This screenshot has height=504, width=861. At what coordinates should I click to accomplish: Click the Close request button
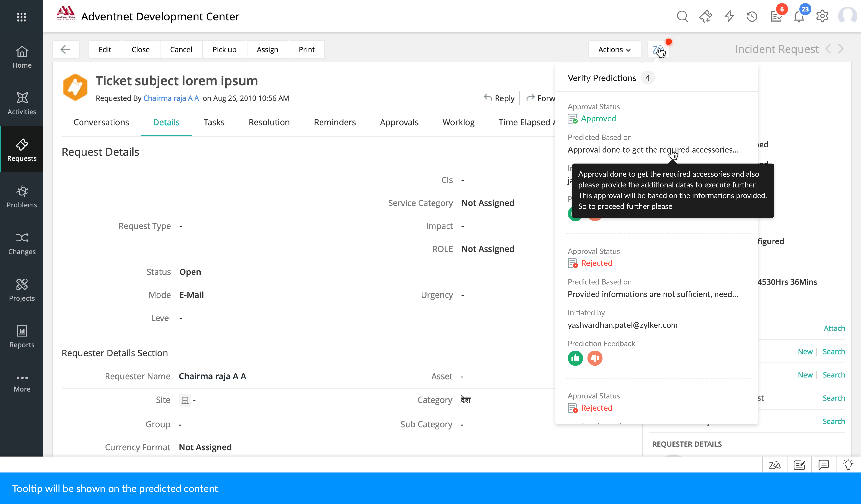[141, 50]
